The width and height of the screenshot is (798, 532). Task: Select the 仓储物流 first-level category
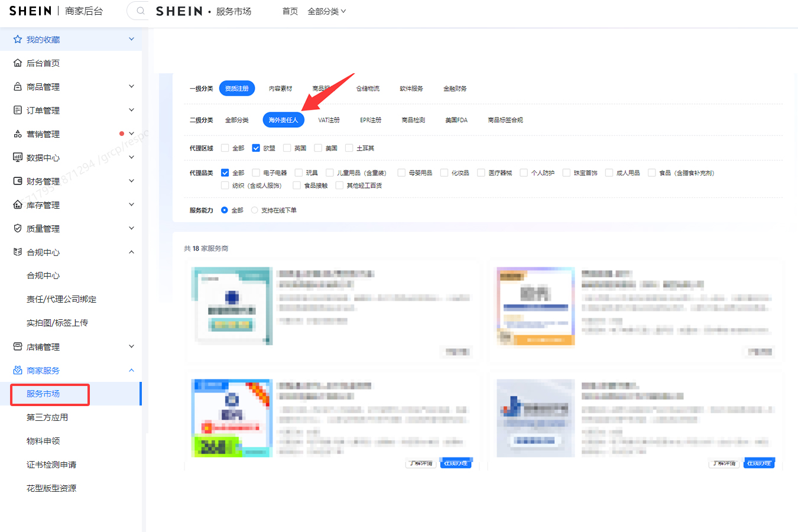(368, 89)
